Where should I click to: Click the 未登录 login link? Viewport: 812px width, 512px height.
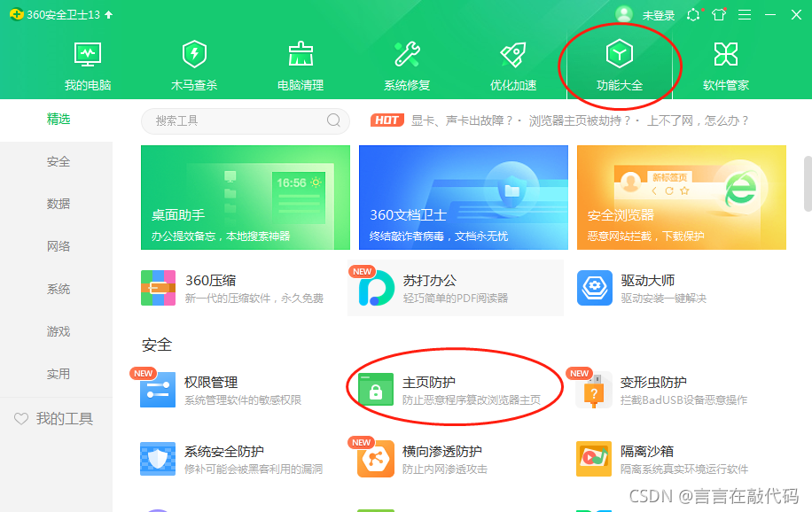click(x=659, y=16)
